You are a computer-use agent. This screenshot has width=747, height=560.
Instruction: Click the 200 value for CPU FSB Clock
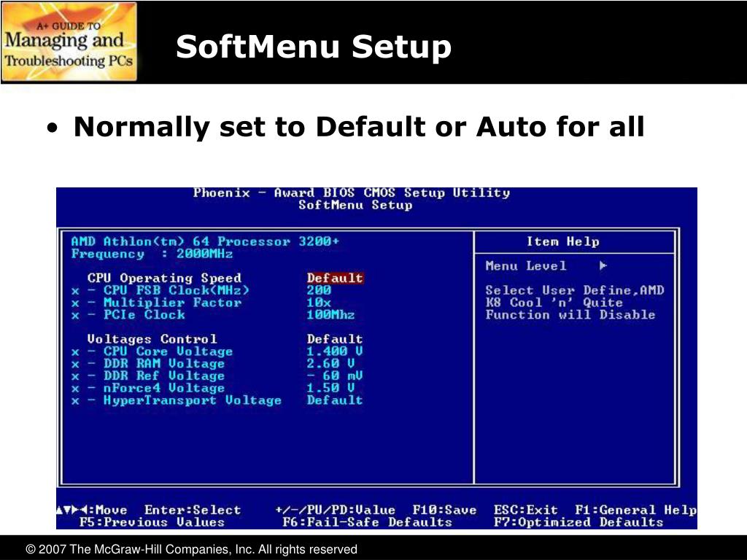tap(319, 290)
